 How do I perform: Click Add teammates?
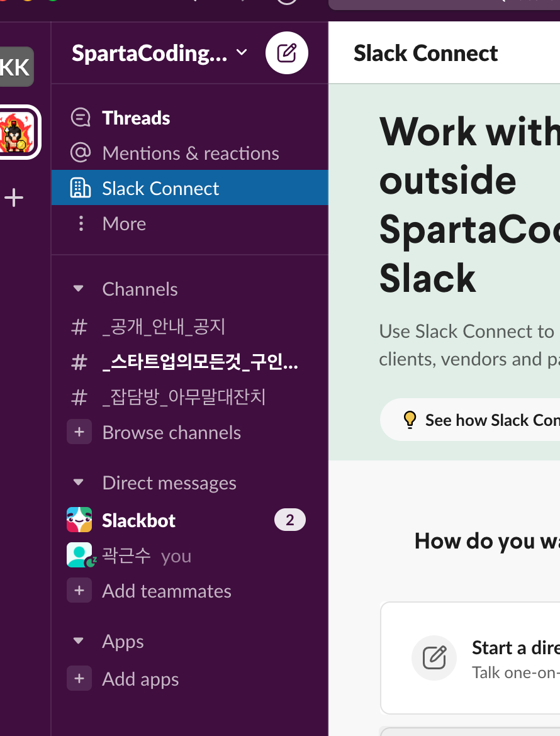click(167, 591)
